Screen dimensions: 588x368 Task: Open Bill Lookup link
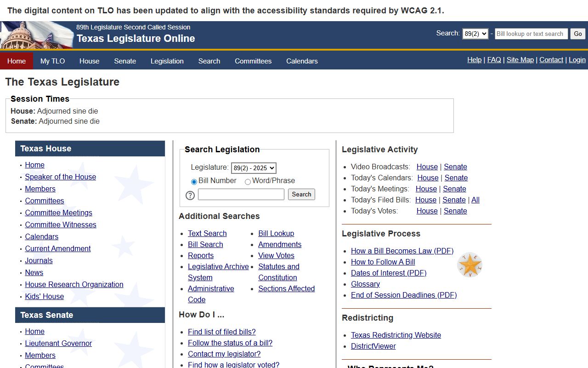point(276,233)
